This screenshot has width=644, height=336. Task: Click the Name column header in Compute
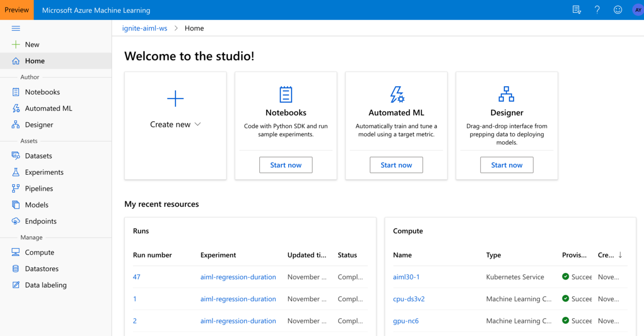(402, 255)
